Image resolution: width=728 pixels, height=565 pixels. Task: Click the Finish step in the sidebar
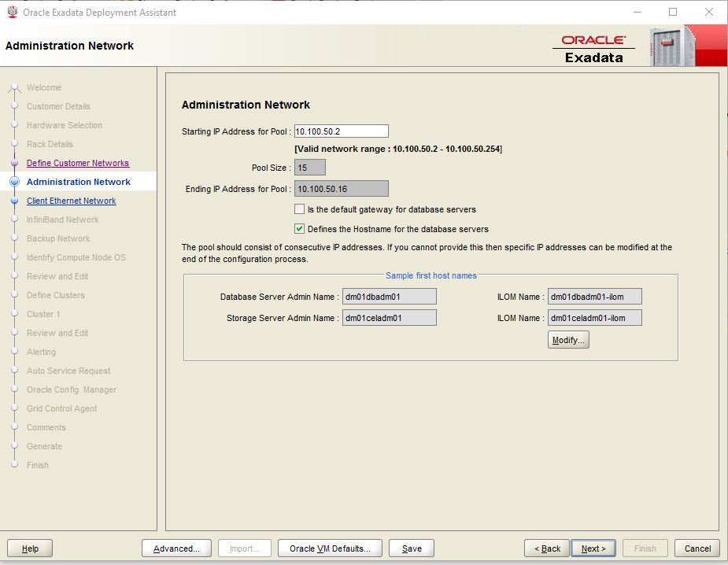(x=38, y=465)
